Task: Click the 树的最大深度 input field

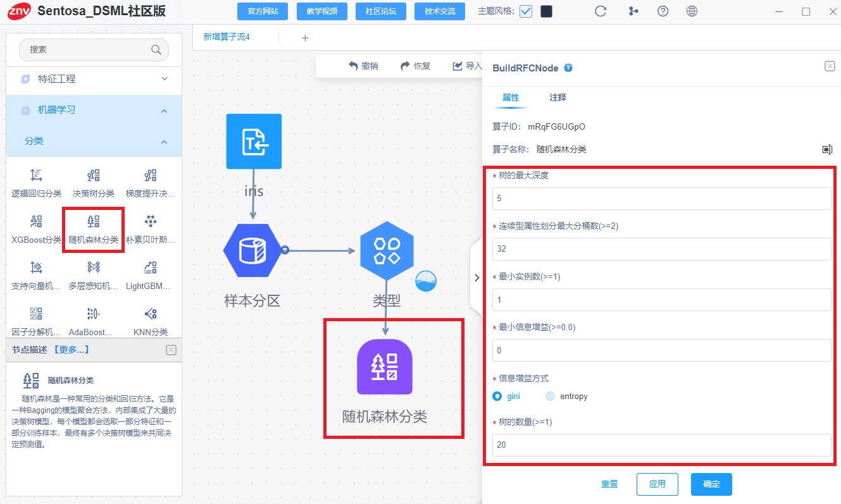Action: [x=662, y=199]
